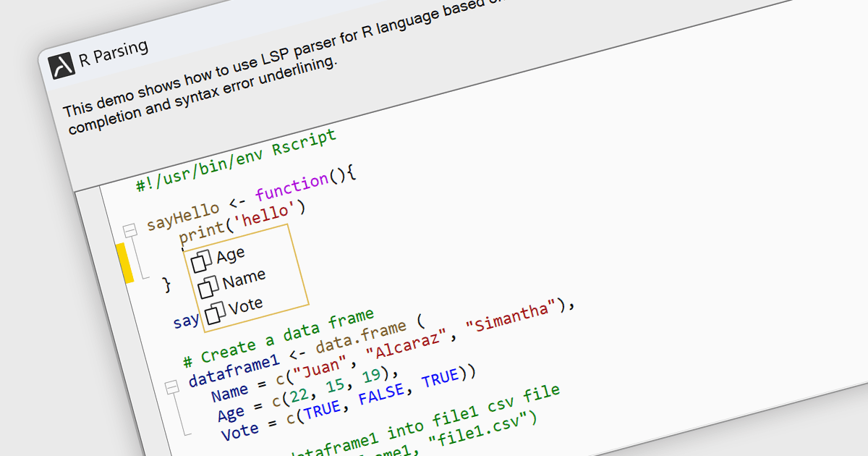Collapse the sayHello function fold marker
The height and width of the screenshot is (456, 868).
point(130,230)
